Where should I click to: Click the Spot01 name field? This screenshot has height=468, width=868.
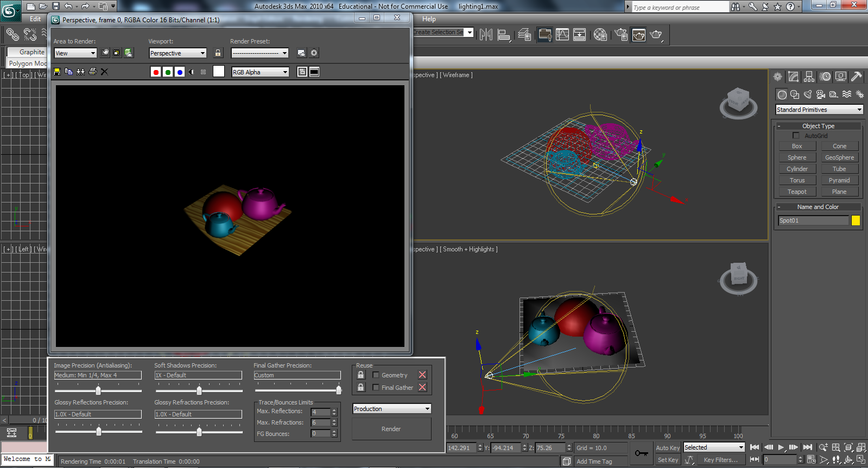coord(813,220)
